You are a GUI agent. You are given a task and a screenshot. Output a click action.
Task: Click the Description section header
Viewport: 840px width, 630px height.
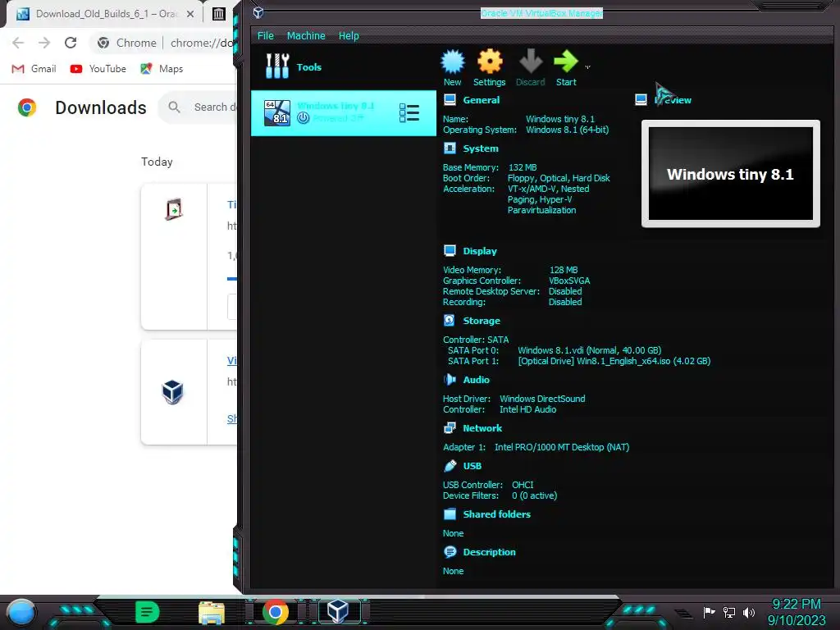coord(489,552)
